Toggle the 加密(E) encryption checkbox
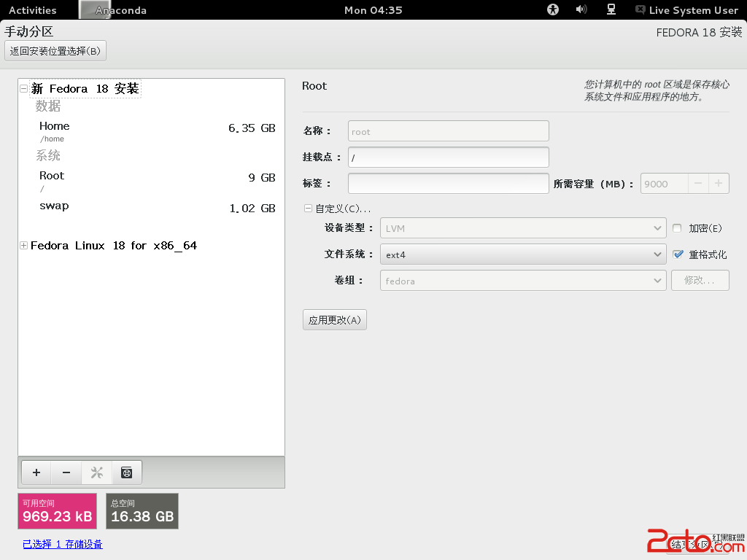 tap(677, 228)
